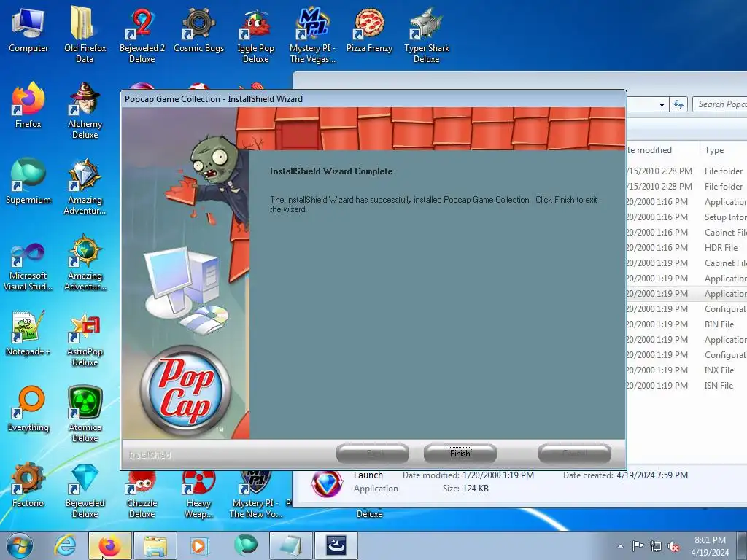The height and width of the screenshot is (560, 747).
Task: Launch Iggle Pop Deluxe shortcut
Action: [x=256, y=34]
